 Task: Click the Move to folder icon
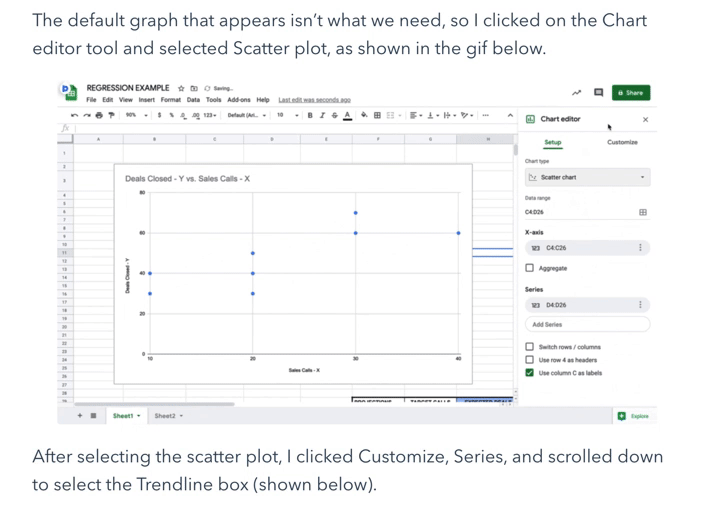(194, 88)
